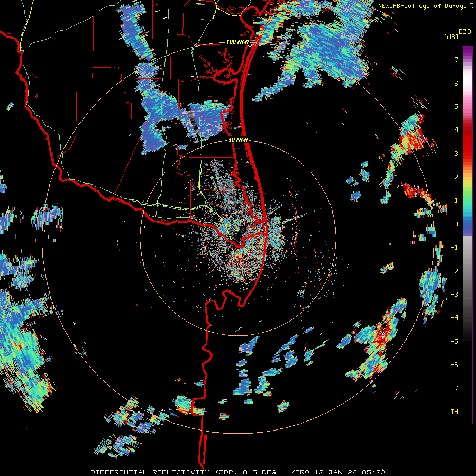
Task: Click the 05:08 timestamp
Action: tap(375, 472)
